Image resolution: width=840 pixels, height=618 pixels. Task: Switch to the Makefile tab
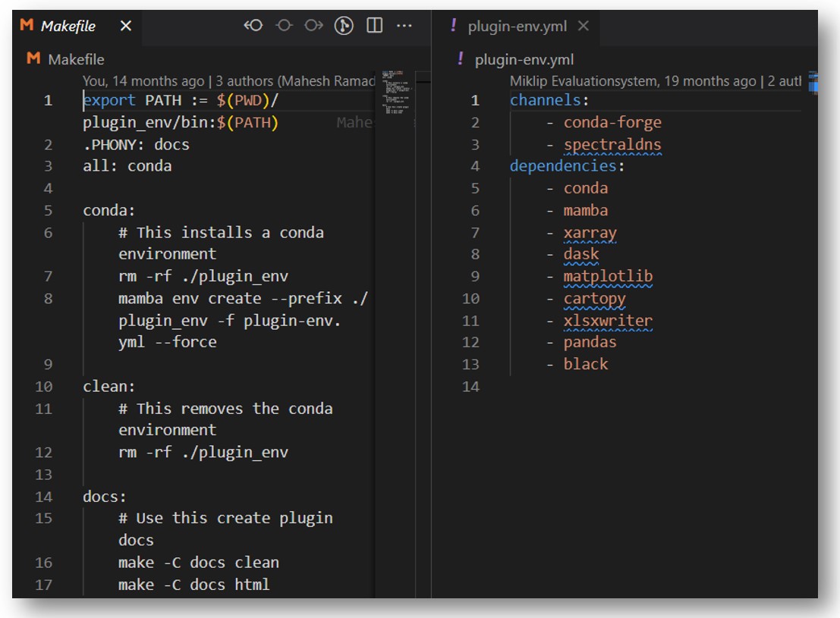point(68,26)
